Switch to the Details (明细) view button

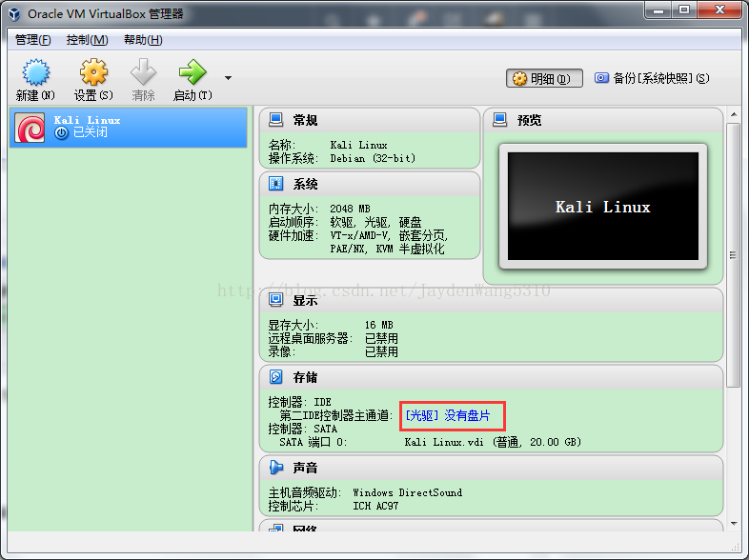pyautogui.click(x=544, y=78)
